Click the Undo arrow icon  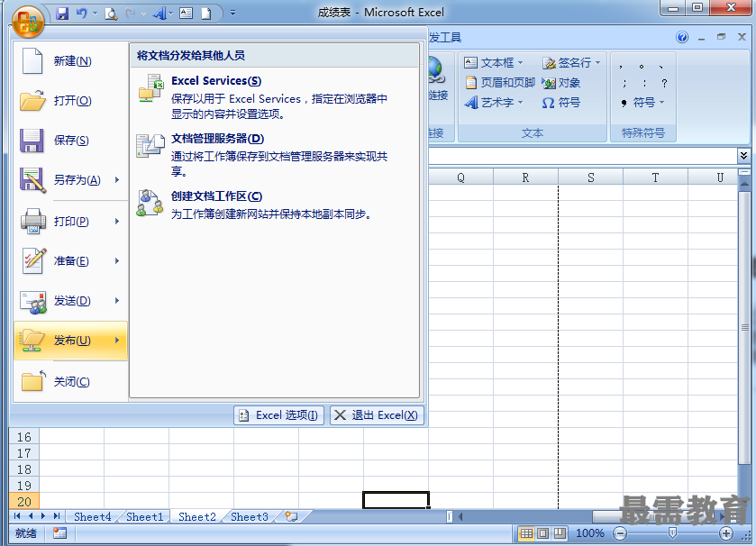pos(81,14)
